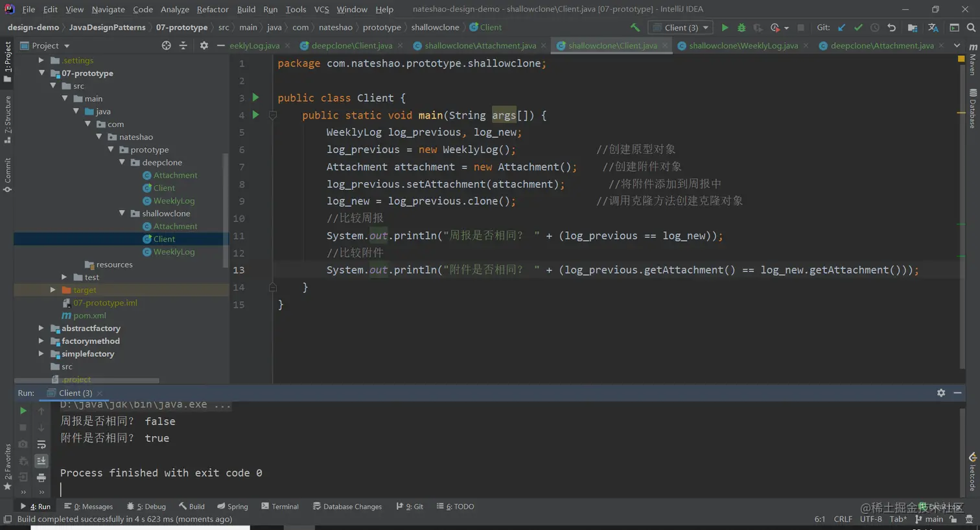This screenshot has width=980, height=530.
Task: Open the profiler run dropdown arrow
Action: coord(786,28)
